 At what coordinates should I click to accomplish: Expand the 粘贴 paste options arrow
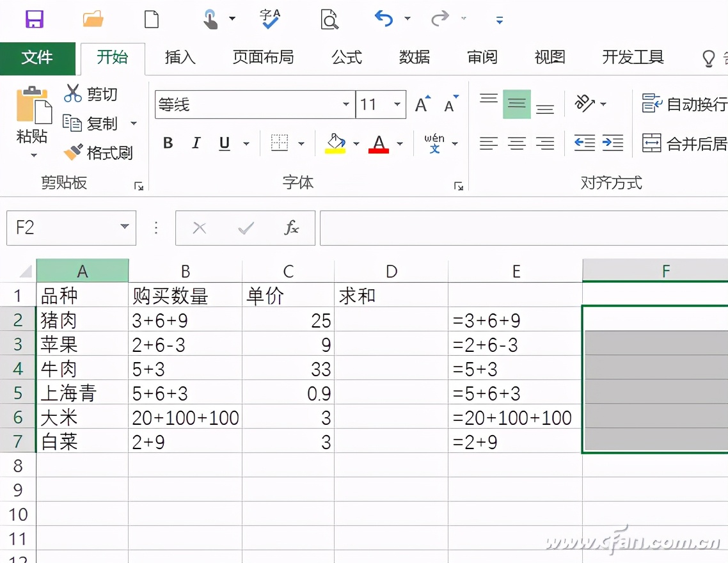(33, 155)
